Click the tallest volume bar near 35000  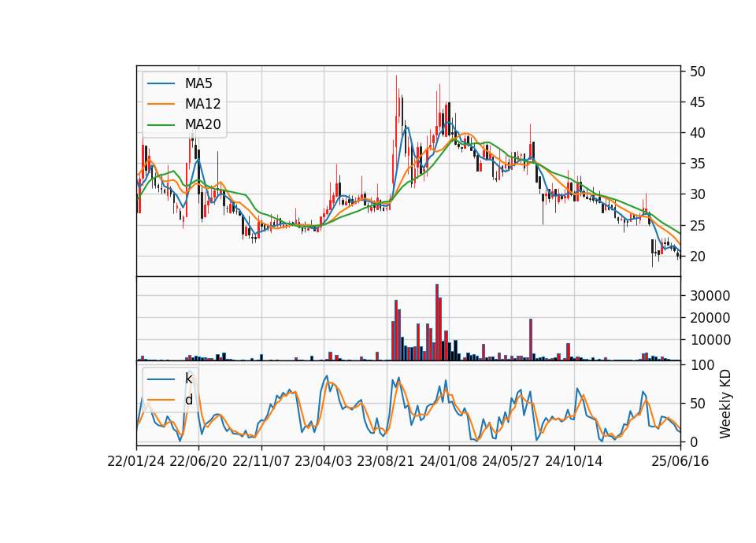click(x=437, y=323)
